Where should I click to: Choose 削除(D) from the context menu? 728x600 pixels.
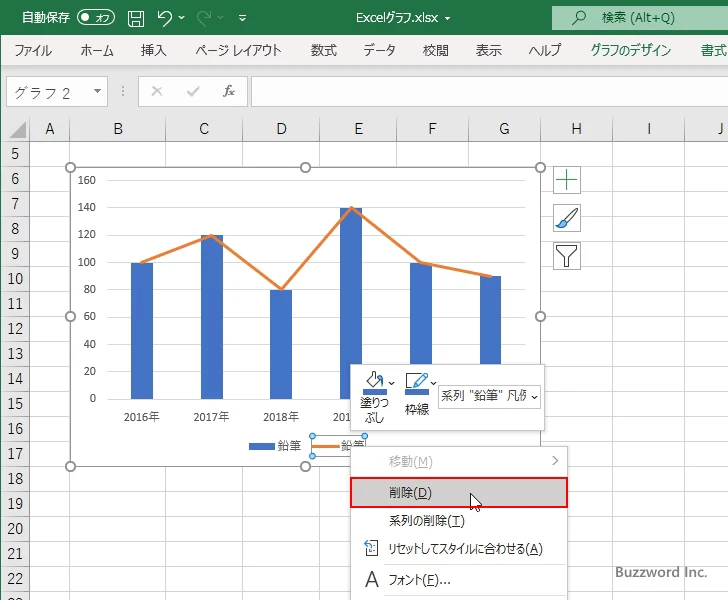pos(459,493)
